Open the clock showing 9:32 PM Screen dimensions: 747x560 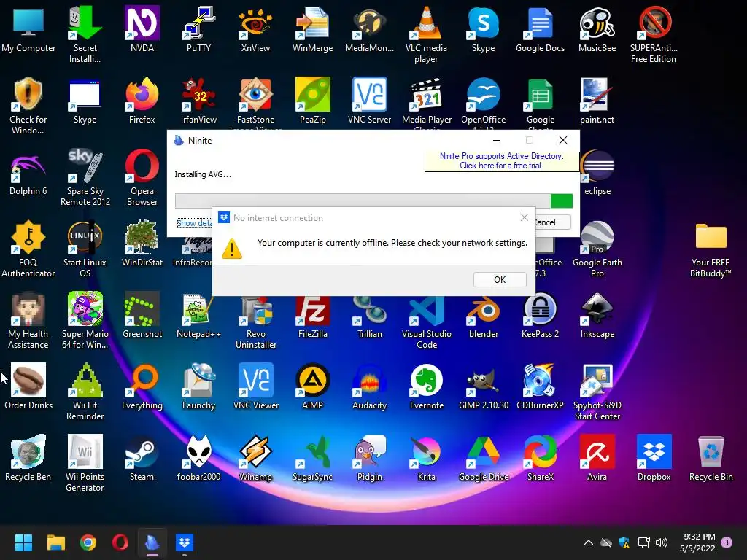pyautogui.click(x=697, y=542)
